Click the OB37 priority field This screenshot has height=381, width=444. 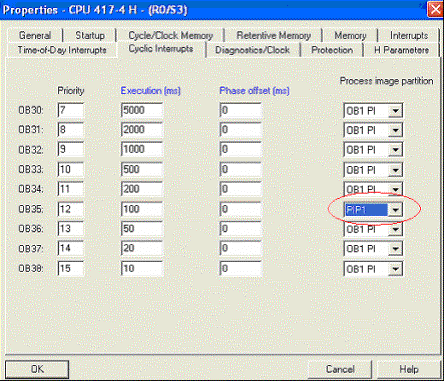point(70,248)
